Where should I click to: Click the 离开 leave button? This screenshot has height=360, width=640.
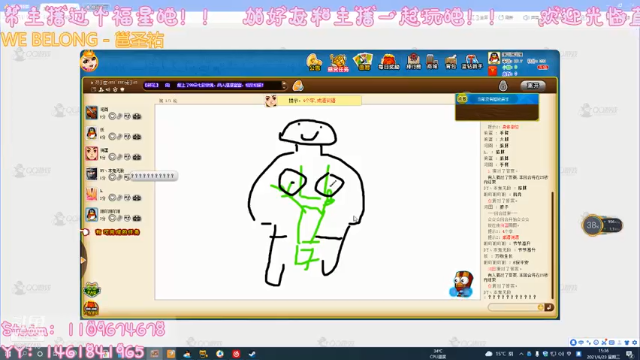pos(533,86)
